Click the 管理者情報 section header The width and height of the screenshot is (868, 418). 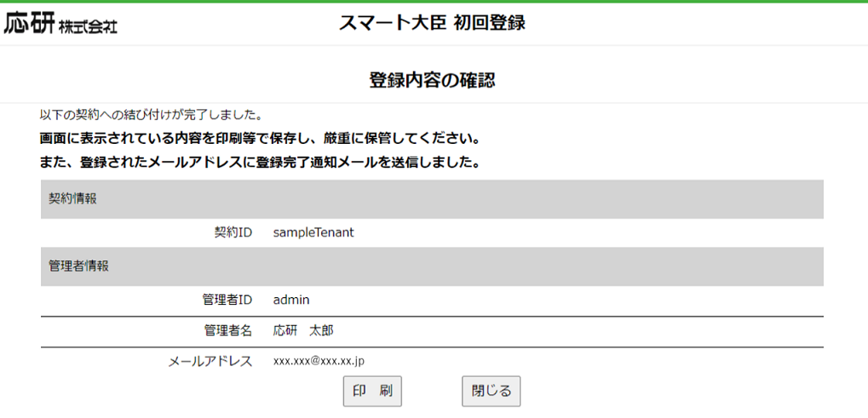pyautogui.click(x=432, y=266)
